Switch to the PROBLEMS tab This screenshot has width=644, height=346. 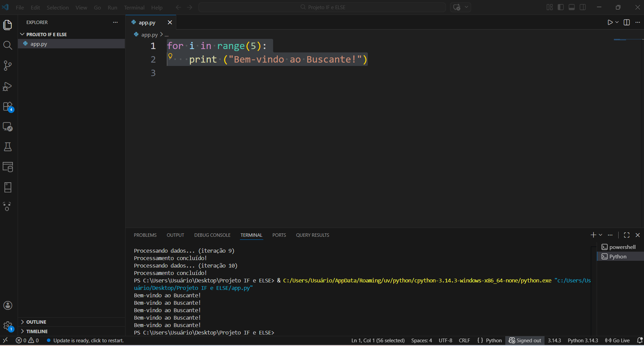click(145, 235)
